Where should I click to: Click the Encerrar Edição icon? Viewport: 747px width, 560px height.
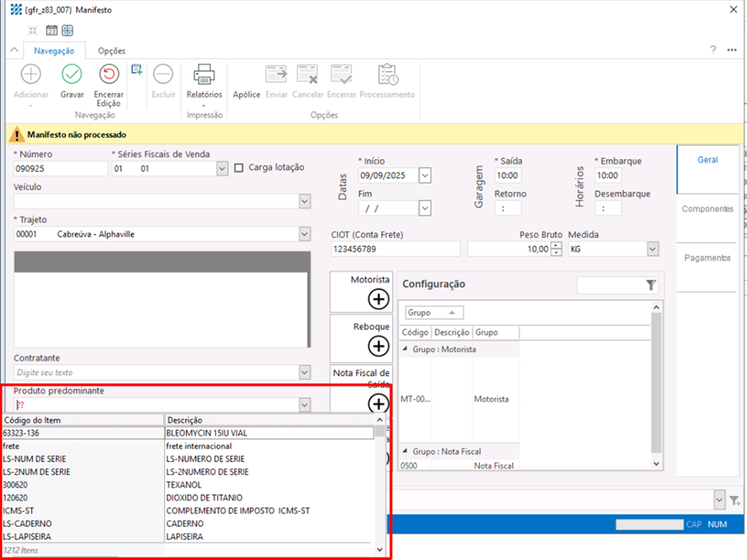click(x=109, y=75)
